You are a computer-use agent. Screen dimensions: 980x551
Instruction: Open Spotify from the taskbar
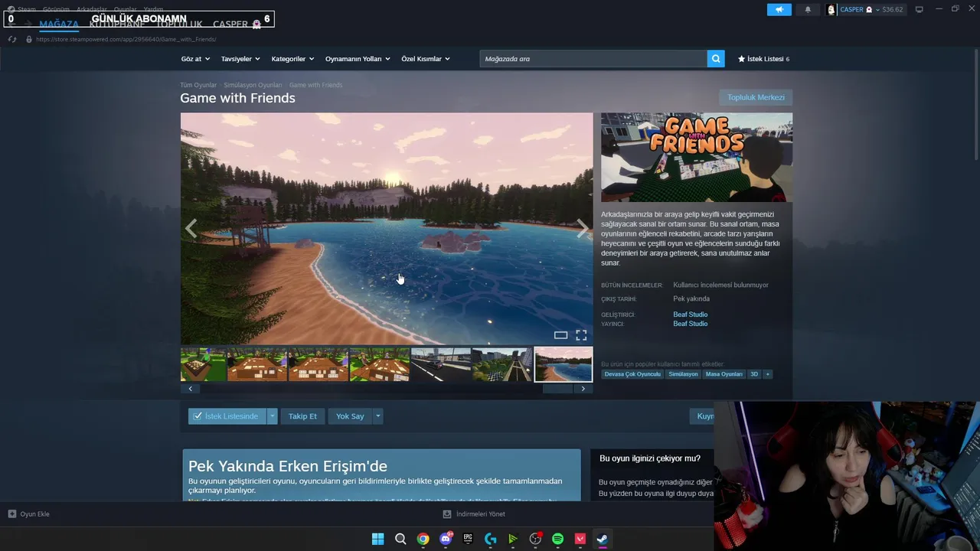(x=557, y=539)
